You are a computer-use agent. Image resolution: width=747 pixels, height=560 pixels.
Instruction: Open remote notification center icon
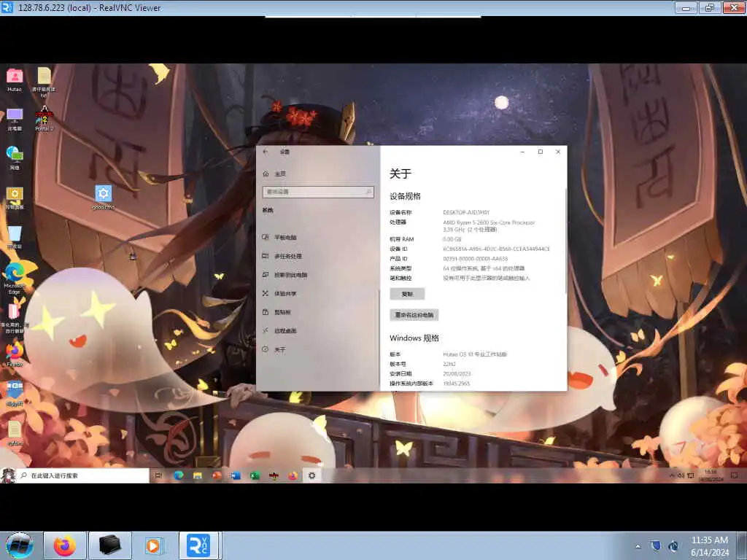click(734, 475)
